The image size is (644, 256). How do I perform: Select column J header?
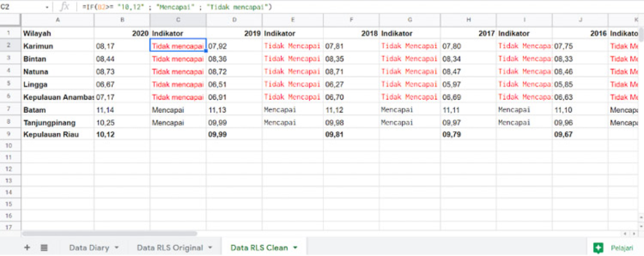(x=580, y=20)
